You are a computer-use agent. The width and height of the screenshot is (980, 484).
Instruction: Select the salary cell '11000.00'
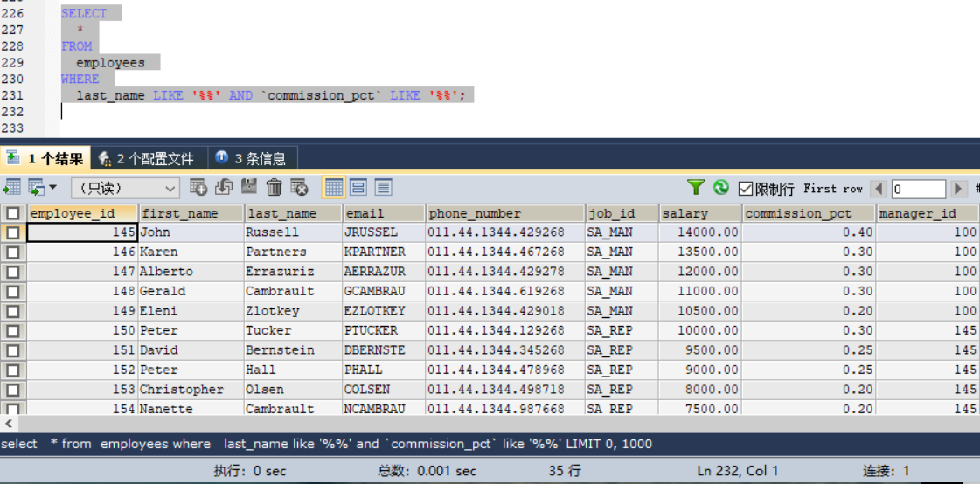click(700, 292)
